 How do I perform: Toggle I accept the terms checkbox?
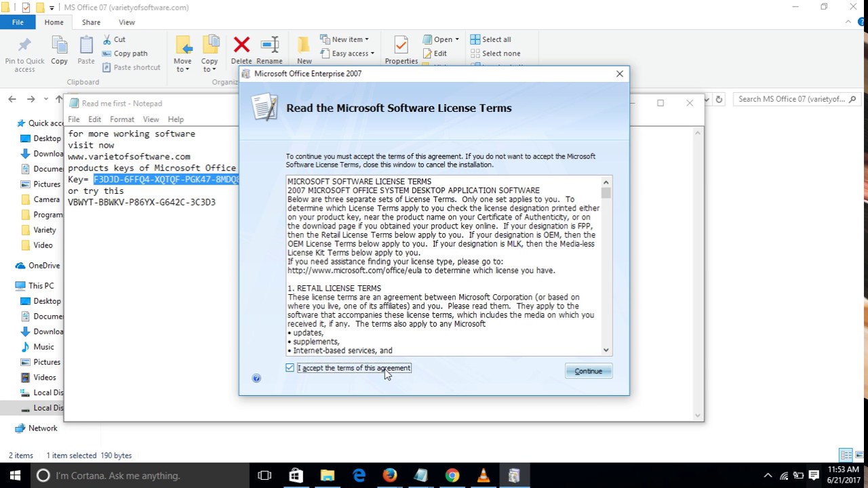point(290,368)
